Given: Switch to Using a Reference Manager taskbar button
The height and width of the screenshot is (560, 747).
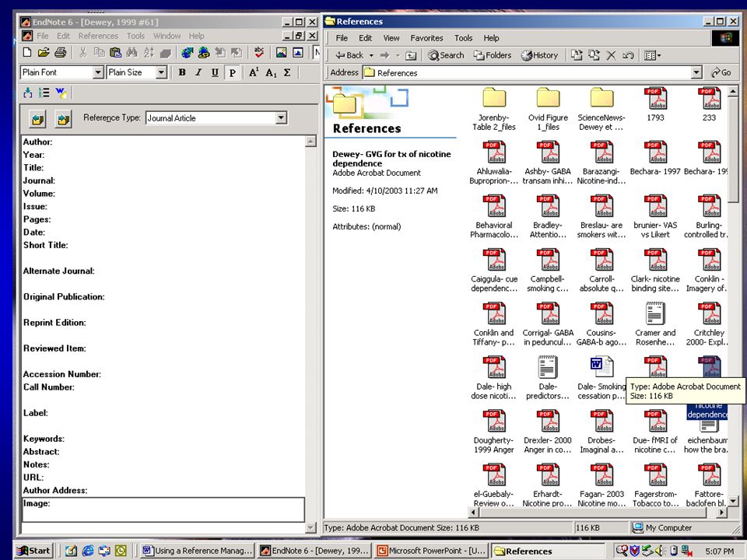Looking at the screenshot, I should point(197,551).
